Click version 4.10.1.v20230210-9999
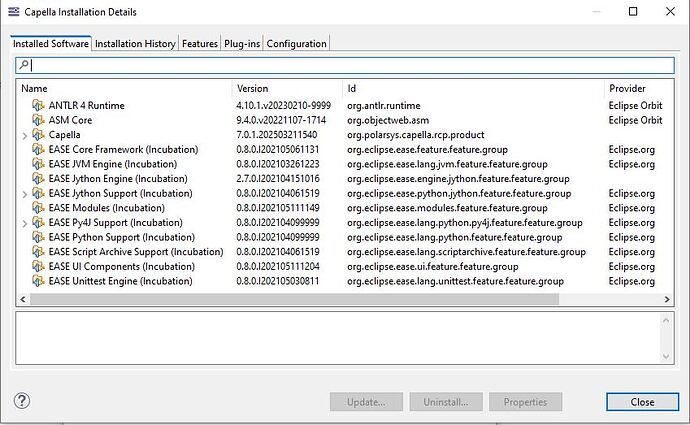 pos(283,106)
